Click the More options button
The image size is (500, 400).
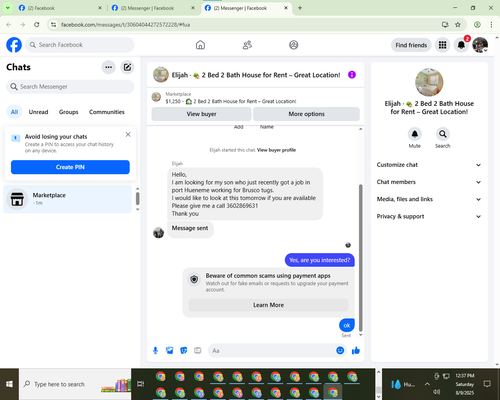point(306,114)
